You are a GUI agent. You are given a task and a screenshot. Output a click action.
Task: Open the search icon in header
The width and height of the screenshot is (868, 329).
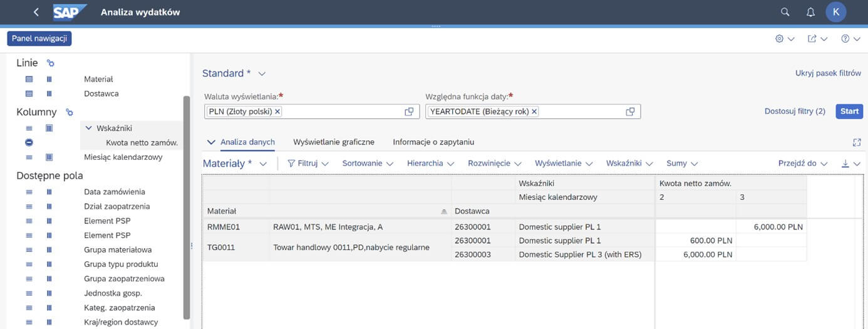pyautogui.click(x=785, y=12)
